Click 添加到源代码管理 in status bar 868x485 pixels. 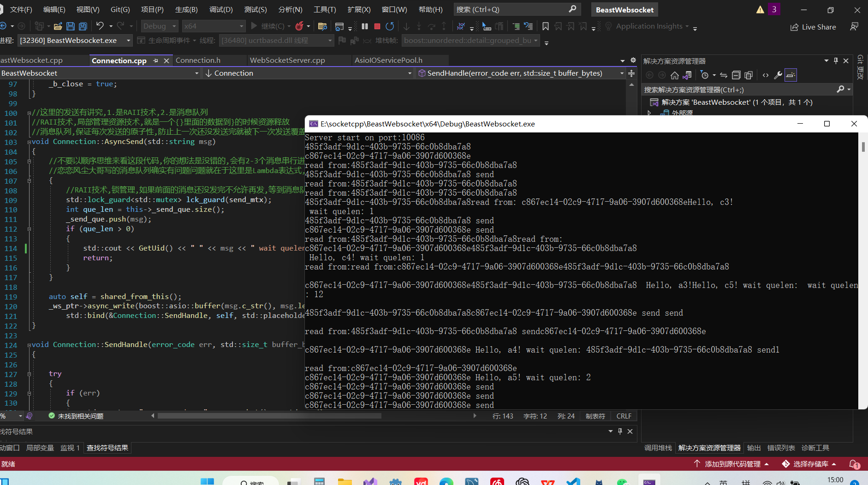pos(732,464)
